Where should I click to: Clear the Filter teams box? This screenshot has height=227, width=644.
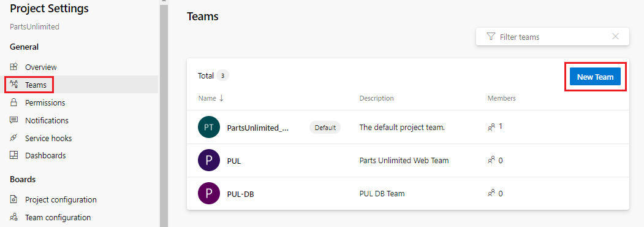615,37
